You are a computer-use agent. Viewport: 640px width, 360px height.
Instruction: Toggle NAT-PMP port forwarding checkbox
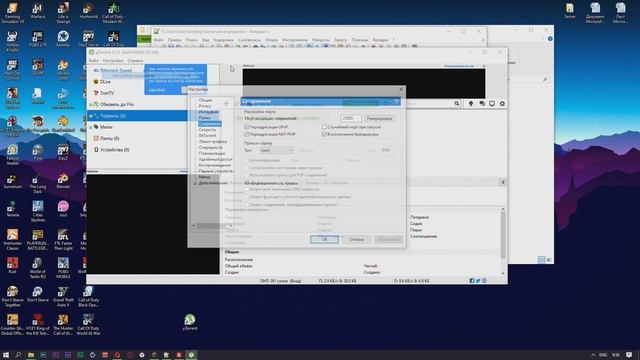(247, 134)
